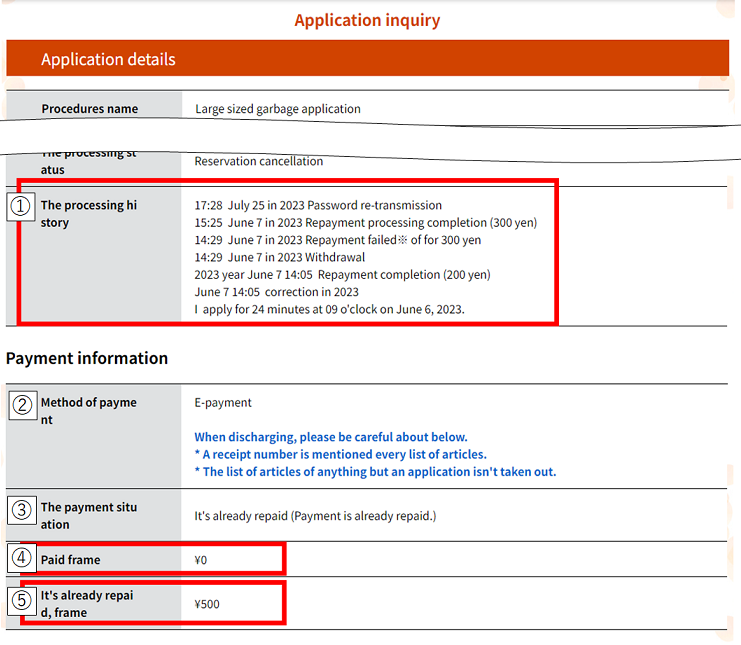Image resolution: width=741 pixels, height=645 pixels.
Task: Click the 'Application details' orange header
Action: pos(367,58)
